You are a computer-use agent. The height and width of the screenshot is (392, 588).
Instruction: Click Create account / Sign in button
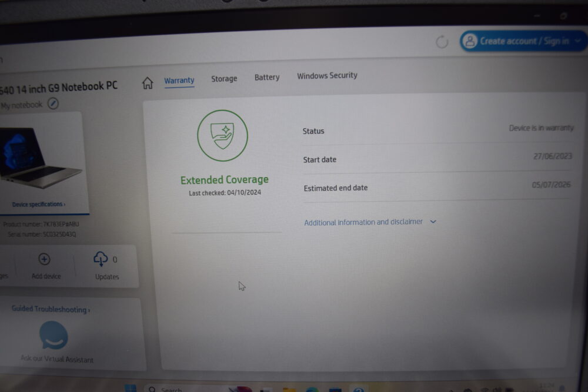[x=523, y=41]
